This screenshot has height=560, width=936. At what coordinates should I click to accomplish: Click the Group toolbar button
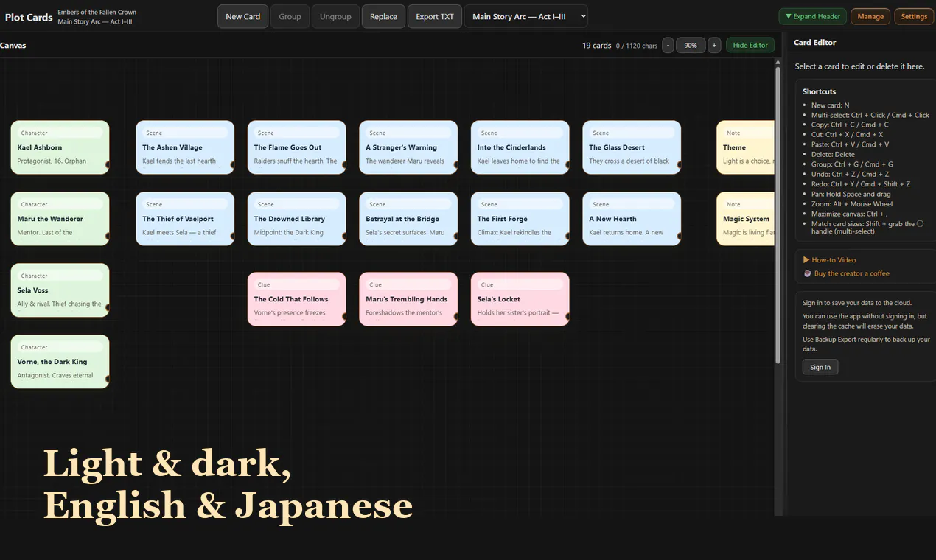(290, 16)
